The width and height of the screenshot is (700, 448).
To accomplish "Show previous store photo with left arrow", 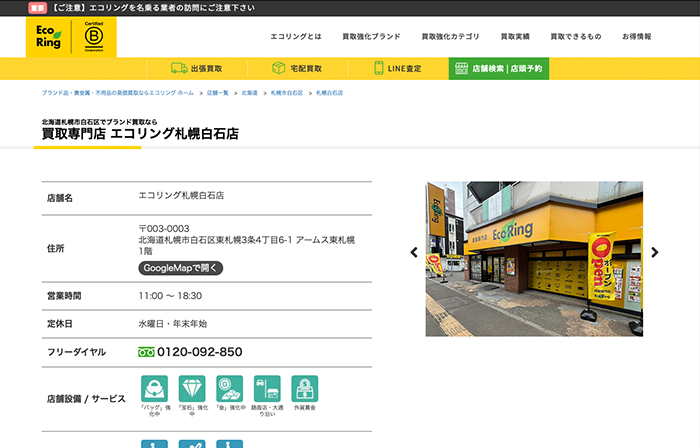I will point(414,253).
